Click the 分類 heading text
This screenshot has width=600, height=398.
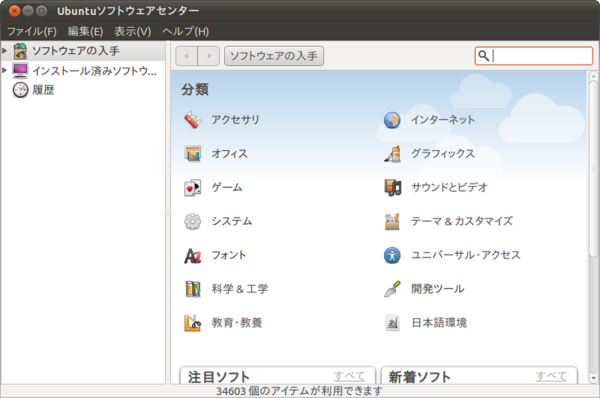195,90
